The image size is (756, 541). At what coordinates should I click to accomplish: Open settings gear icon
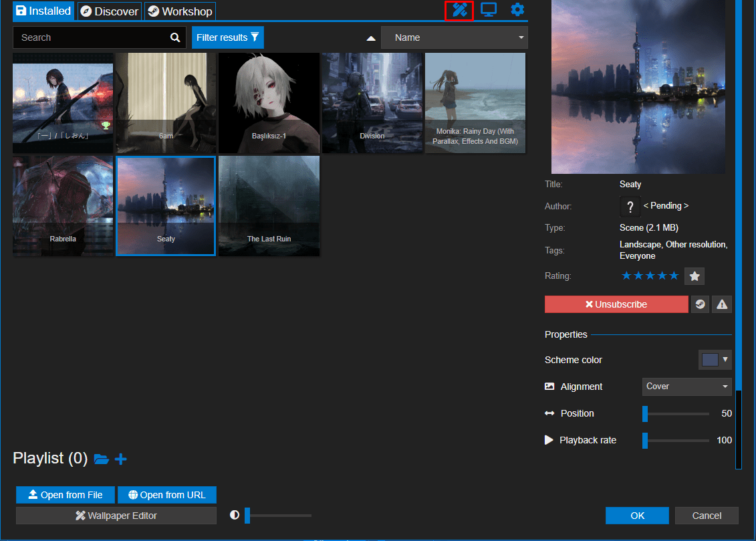(517, 9)
